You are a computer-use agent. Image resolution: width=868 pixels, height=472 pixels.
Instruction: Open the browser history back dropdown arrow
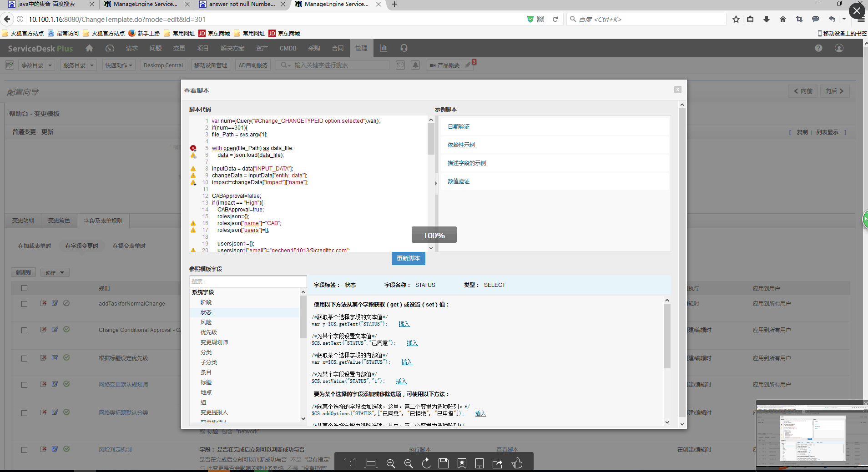[844, 19]
